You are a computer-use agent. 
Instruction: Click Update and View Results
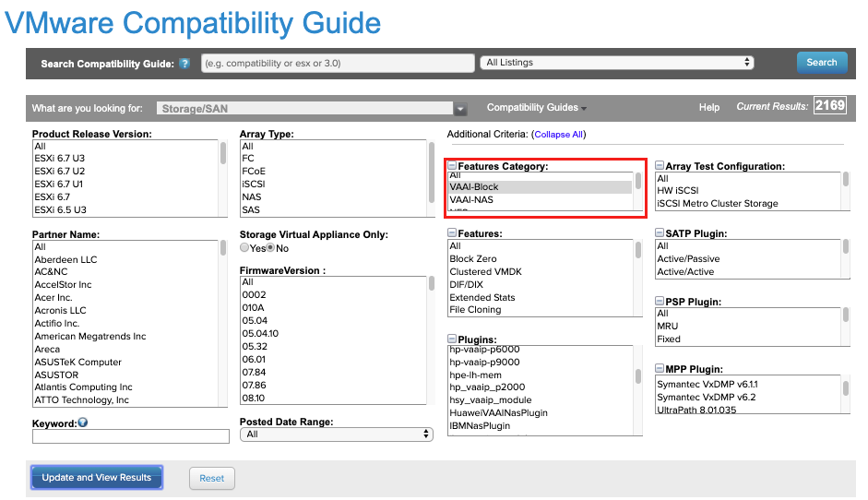[97, 477]
